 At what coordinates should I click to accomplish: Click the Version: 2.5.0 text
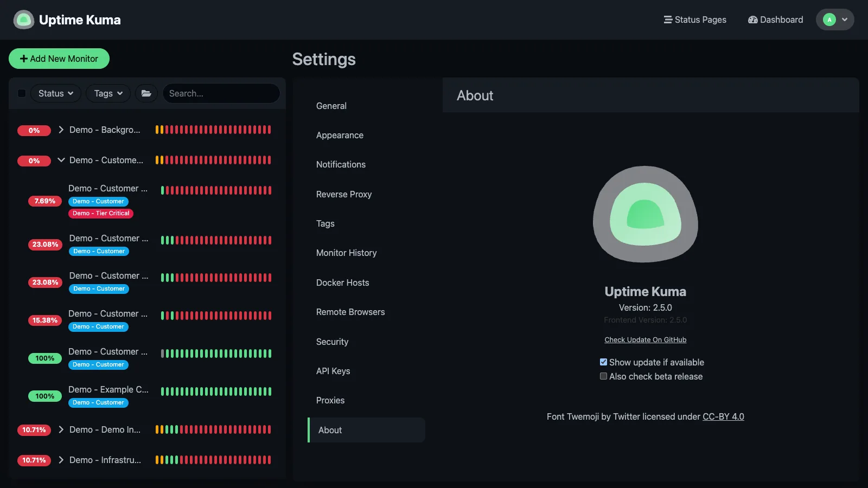[x=646, y=307]
